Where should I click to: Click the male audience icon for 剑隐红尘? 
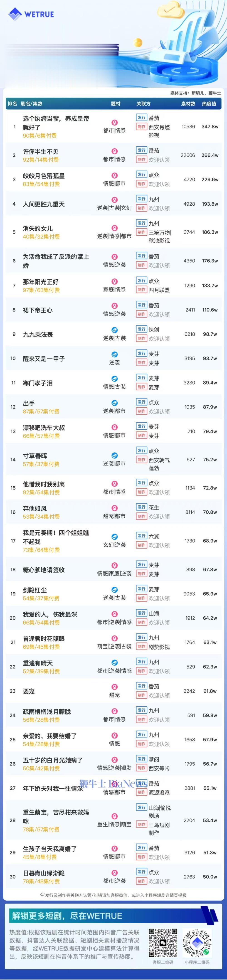[114, 590]
